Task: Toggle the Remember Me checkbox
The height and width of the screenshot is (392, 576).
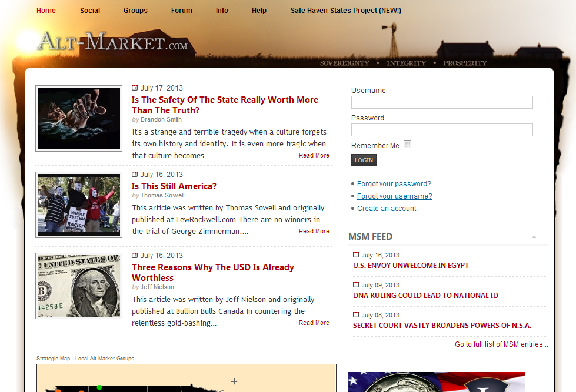Action: (407, 145)
